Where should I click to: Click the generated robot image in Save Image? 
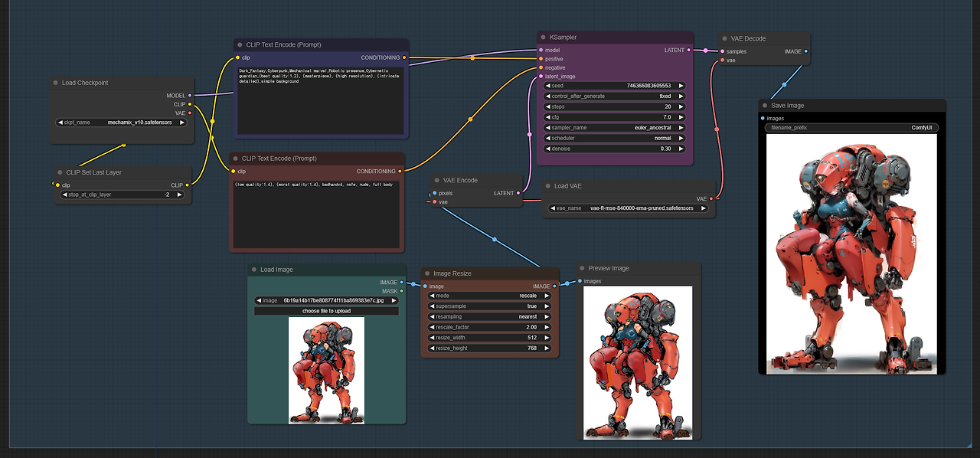[x=851, y=253]
